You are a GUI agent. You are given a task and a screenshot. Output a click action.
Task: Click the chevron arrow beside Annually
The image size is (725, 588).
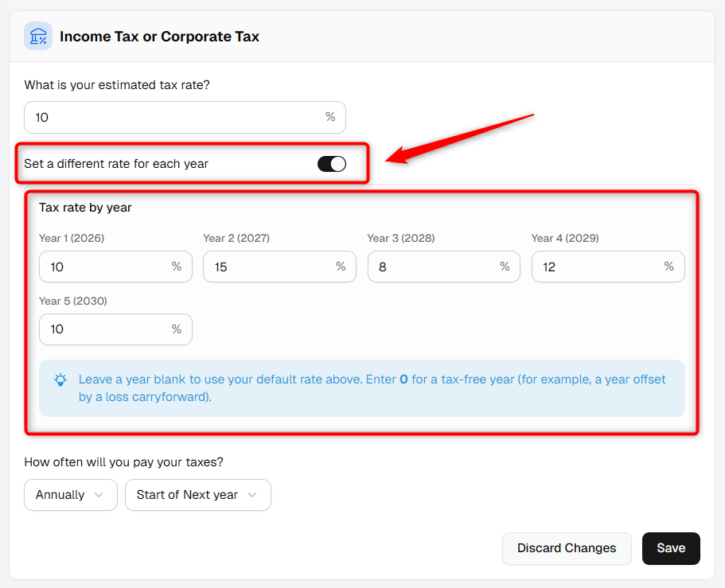tap(99, 495)
